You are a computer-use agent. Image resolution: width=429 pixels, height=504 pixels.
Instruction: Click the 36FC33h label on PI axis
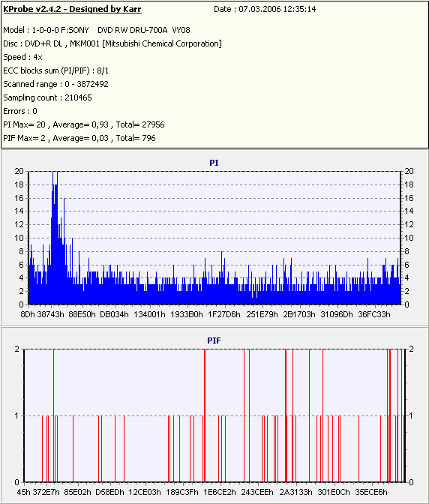[x=374, y=314]
